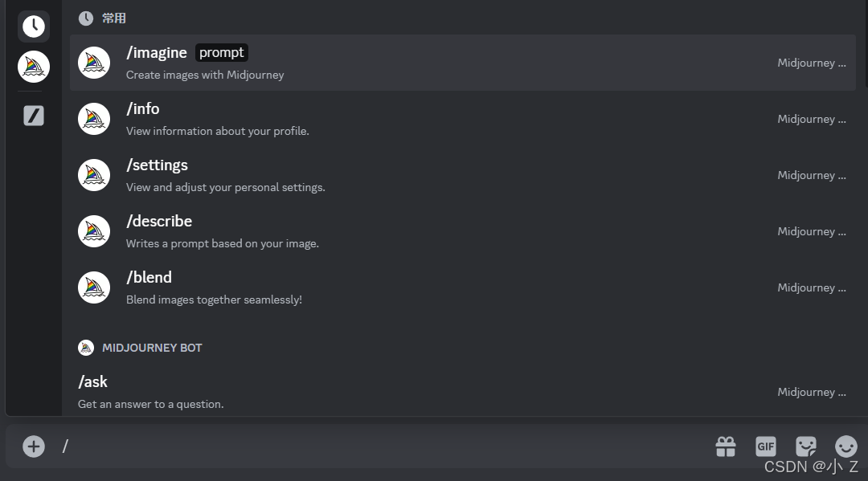Click the 常用 section header
This screenshot has height=481, width=868.
(x=113, y=18)
